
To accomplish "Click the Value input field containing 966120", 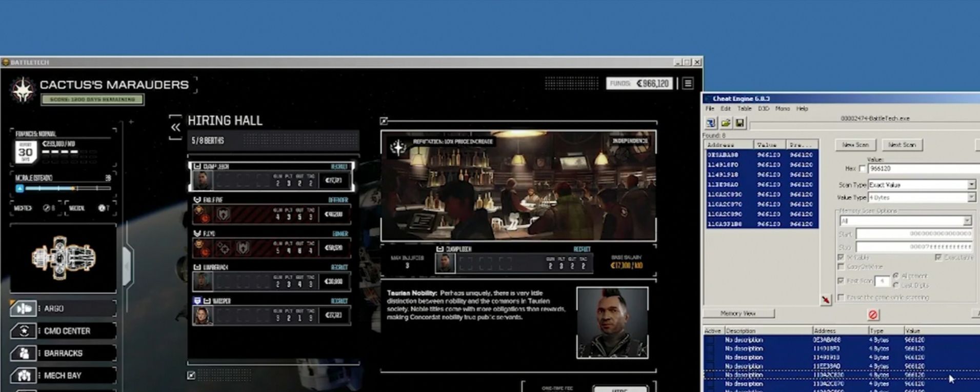I will [x=924, y=168].
